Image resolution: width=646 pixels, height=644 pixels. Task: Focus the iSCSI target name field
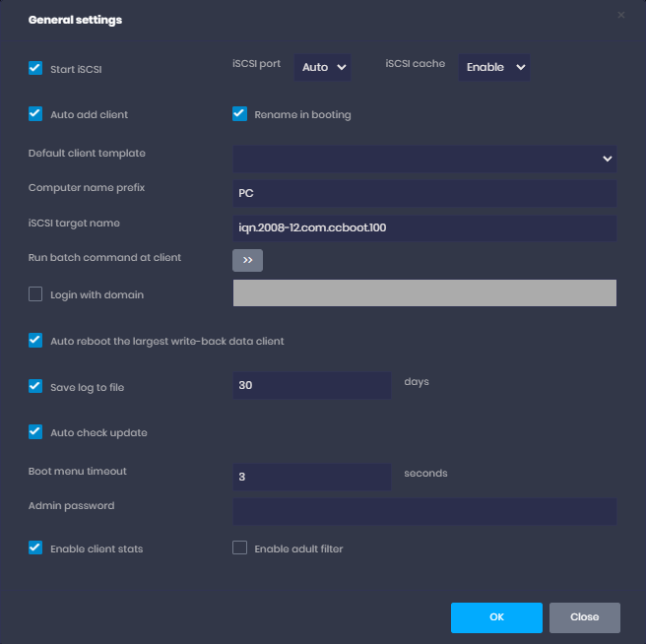[x=424, y=227]
